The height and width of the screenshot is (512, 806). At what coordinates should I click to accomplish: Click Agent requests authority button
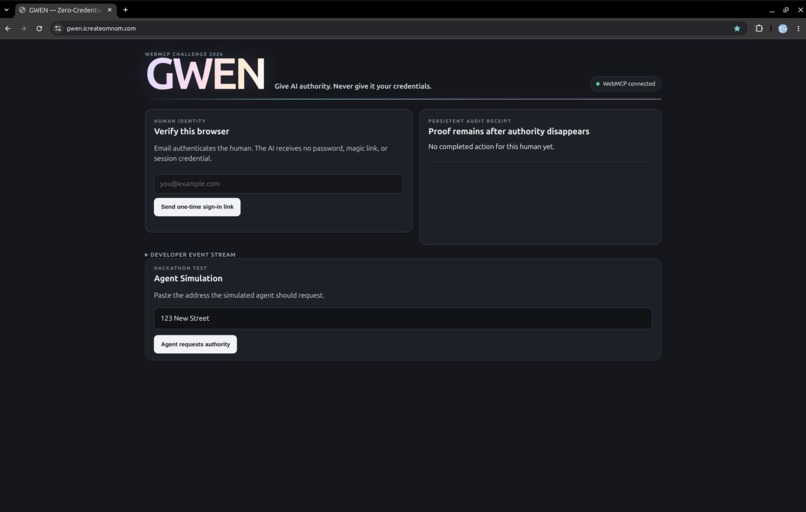pos(195,344)
